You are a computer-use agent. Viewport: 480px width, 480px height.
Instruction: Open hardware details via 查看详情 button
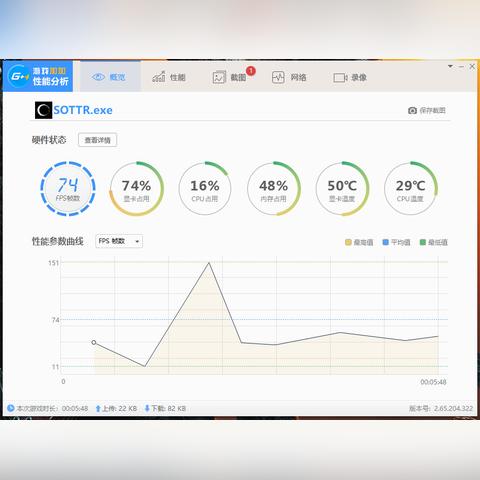point(97,140)
